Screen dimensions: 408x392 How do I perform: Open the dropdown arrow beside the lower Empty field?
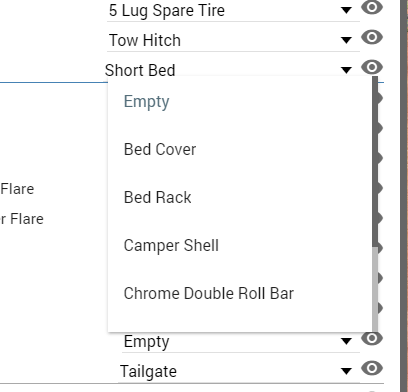[346, 341]
